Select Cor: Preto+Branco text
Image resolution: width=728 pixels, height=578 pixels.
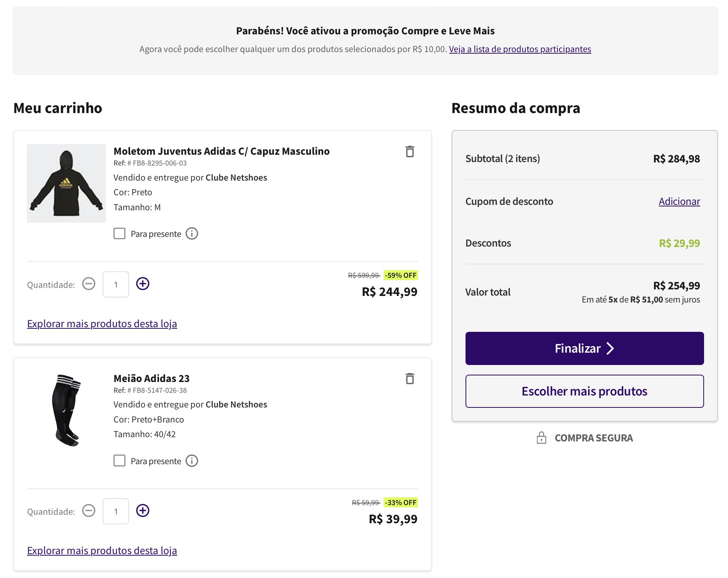(149, 419)
